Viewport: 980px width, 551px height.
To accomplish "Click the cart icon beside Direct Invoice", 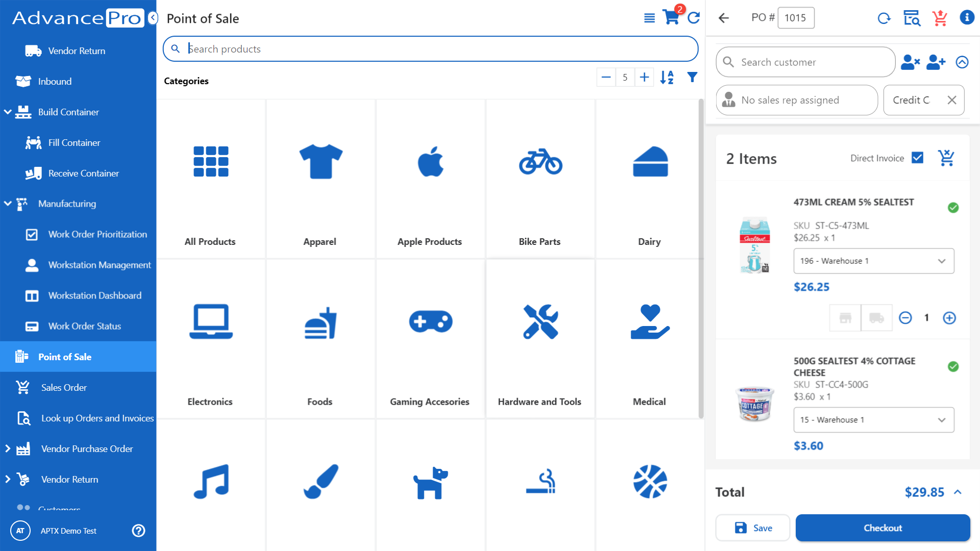I will click(x=946, y=158).
